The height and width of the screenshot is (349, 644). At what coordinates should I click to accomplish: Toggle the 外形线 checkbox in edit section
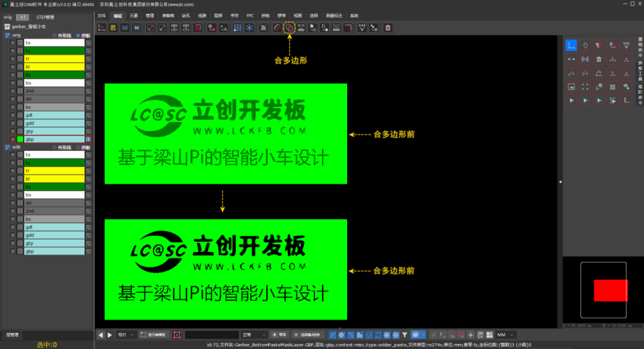(x=54, y=147)
